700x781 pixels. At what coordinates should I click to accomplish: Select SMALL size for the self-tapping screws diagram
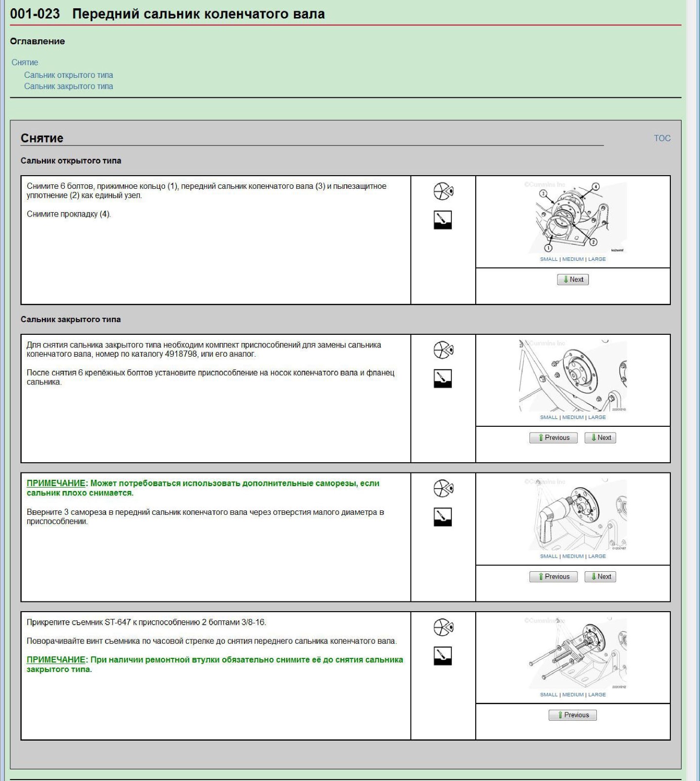(x=549, y=556)
